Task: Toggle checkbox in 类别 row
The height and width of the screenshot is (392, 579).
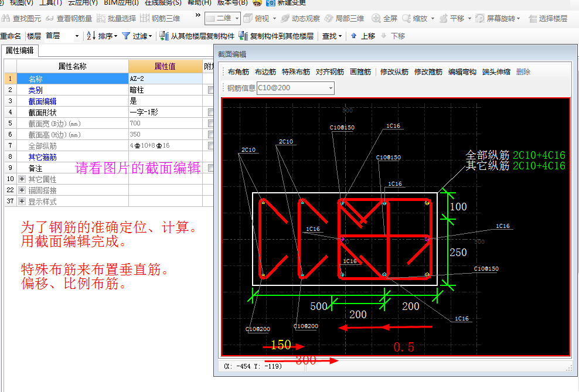Action: (x=210, y=90)
